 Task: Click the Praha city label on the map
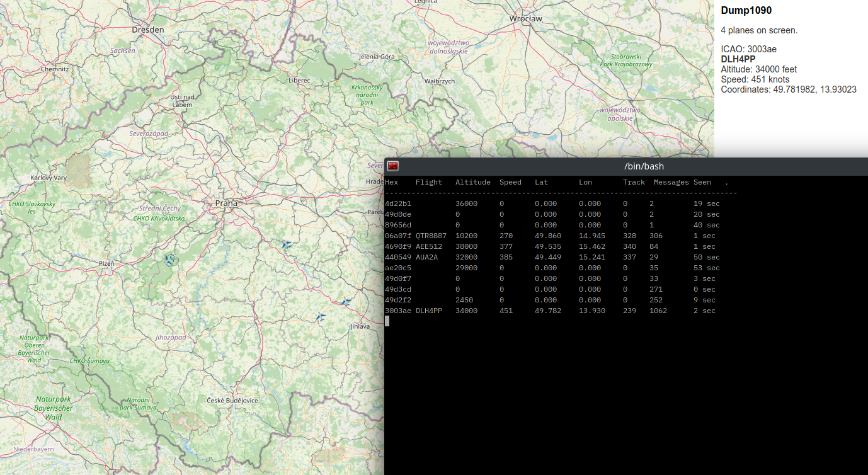(226, 203)
